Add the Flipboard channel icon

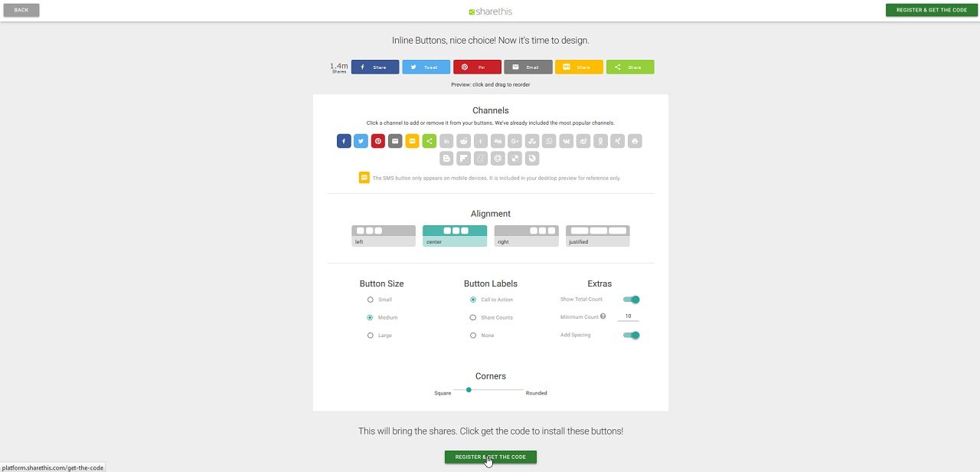click(x=463, y=159)
